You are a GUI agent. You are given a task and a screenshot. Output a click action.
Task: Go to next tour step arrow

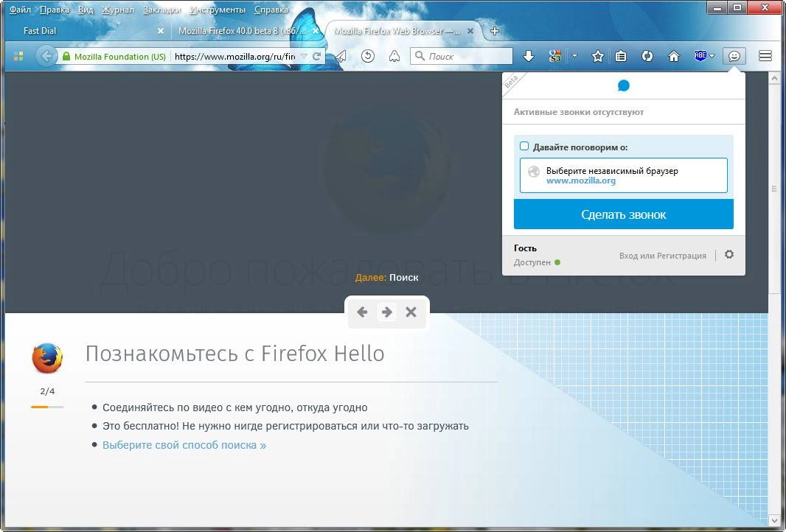(386, 312)
